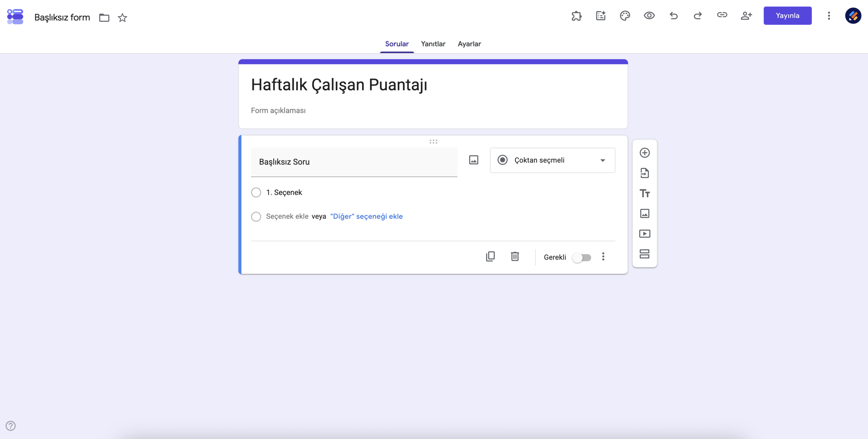Click Seçenek ekle to add option
This screenshot has height=439, width=868.
pyautogui.click(x=287, y=216)
